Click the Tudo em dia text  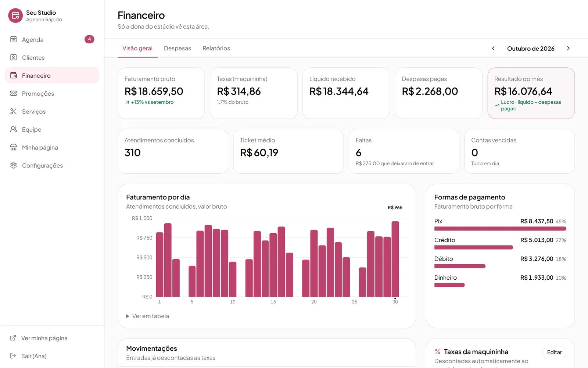pos(485,163)
